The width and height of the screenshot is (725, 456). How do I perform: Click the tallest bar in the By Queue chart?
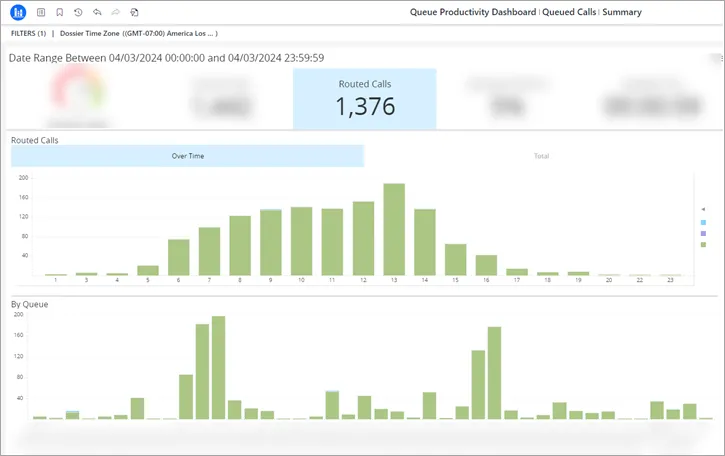(x=218, y=368)
